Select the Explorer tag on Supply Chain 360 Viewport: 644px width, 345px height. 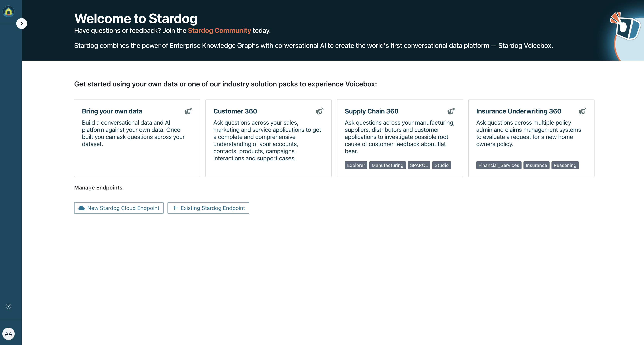356,165
